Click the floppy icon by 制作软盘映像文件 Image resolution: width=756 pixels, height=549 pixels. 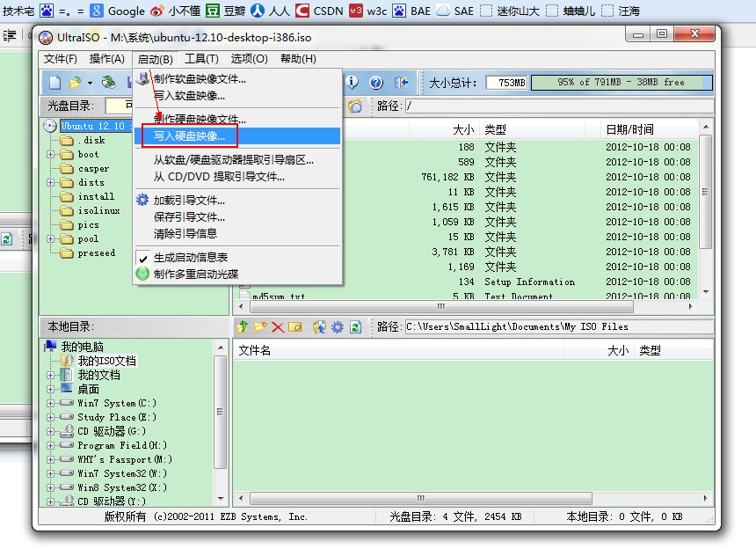click(x=142, y=78)
